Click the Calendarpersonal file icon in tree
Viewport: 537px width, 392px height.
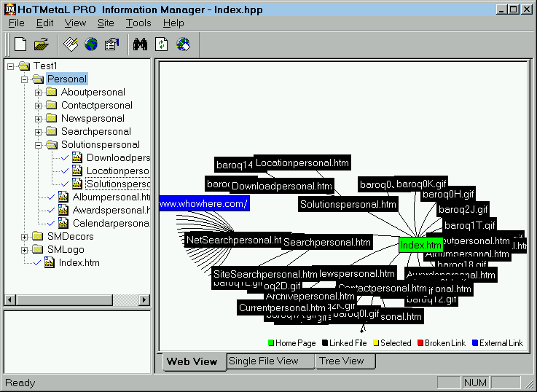click(63, 223)
